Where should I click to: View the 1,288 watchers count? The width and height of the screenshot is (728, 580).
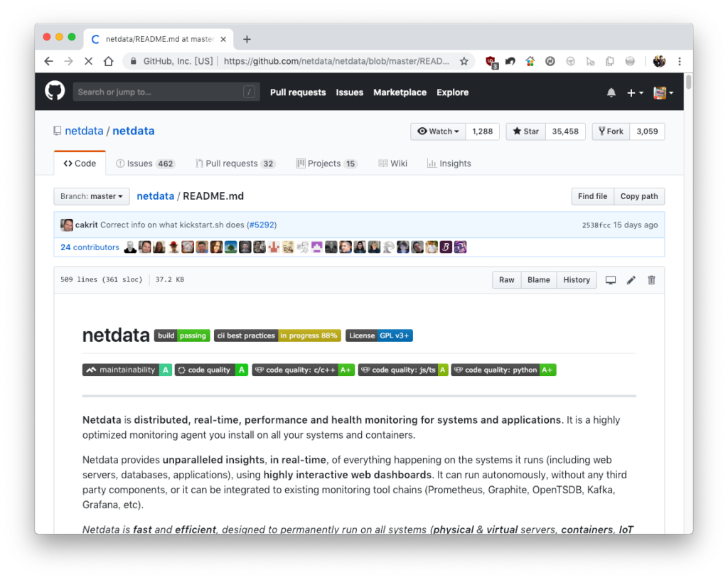tap(483, 131)
